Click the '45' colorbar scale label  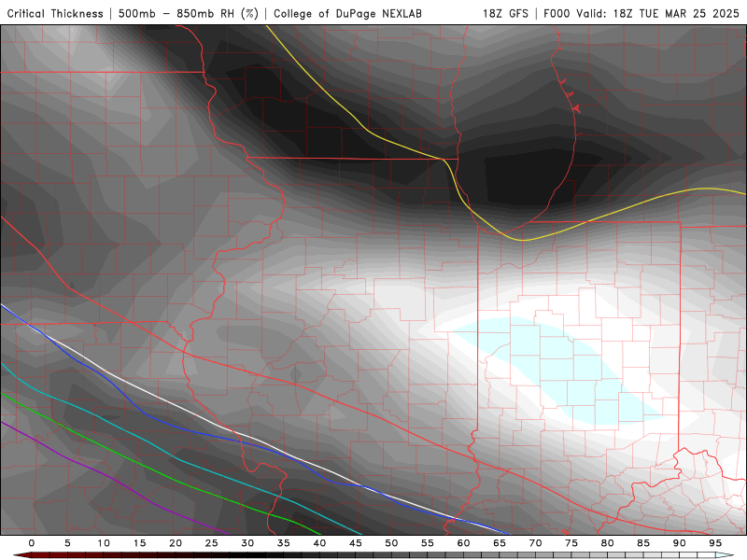click(356, 543)
